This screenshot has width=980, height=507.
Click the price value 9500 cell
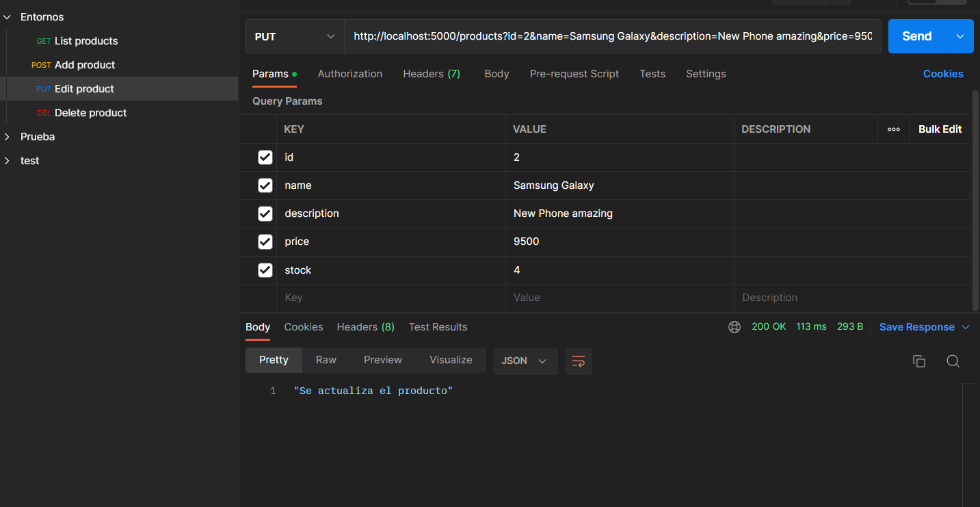(x=620, y=242)
